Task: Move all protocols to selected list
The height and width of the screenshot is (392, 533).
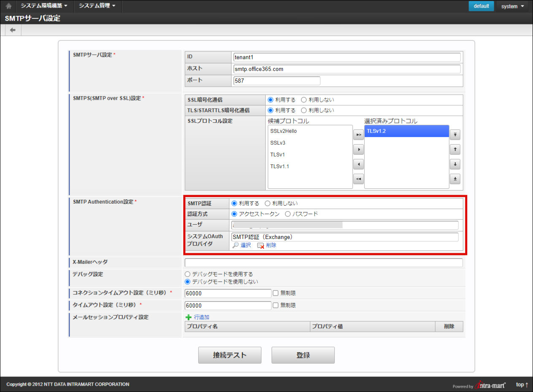Action: 358,135
